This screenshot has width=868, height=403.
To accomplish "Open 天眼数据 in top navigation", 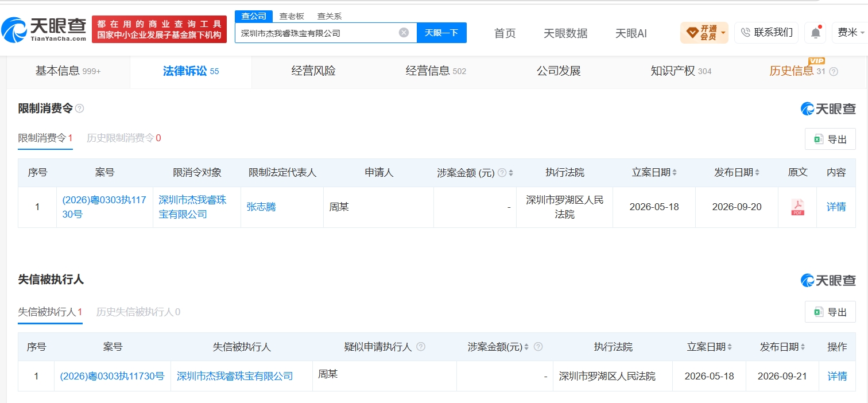I will pos(565,33).
